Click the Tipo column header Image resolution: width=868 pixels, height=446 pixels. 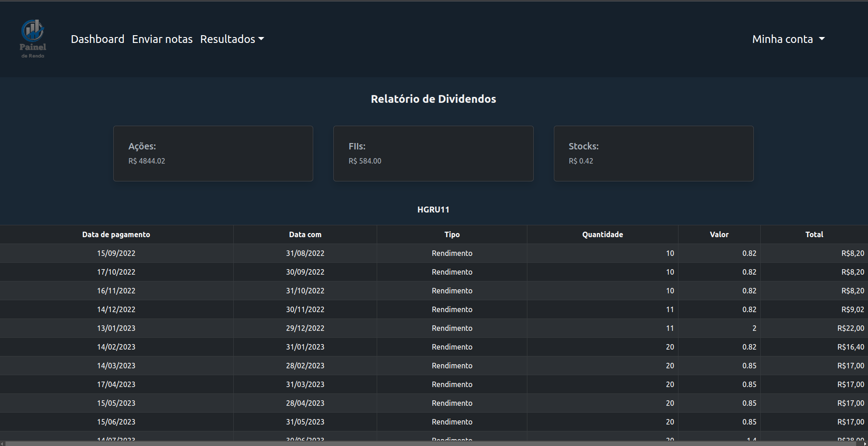(x=452, y=234)
